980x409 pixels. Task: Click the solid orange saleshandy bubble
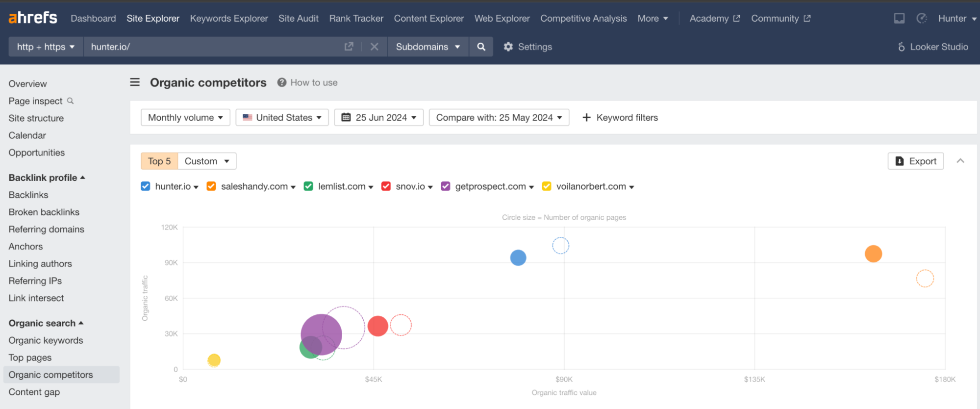pos(873,254)
